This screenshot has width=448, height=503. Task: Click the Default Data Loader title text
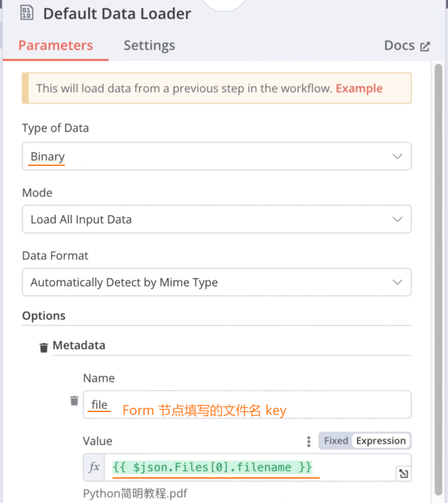(x=117, y=14)
